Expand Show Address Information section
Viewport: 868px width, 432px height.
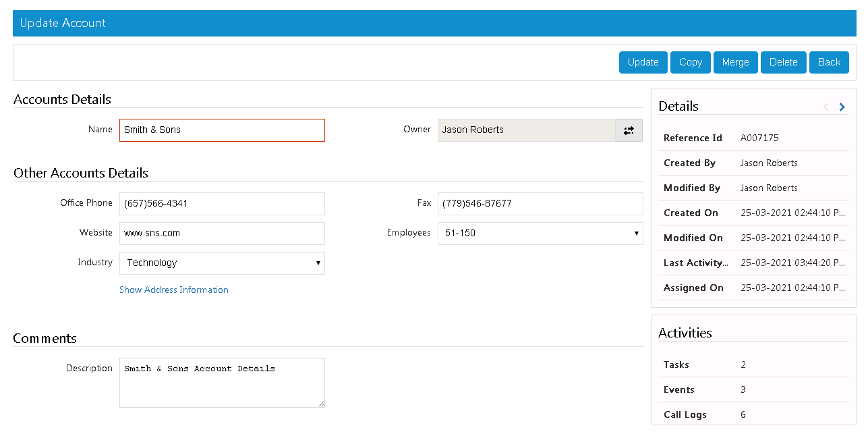pos(173,290)
